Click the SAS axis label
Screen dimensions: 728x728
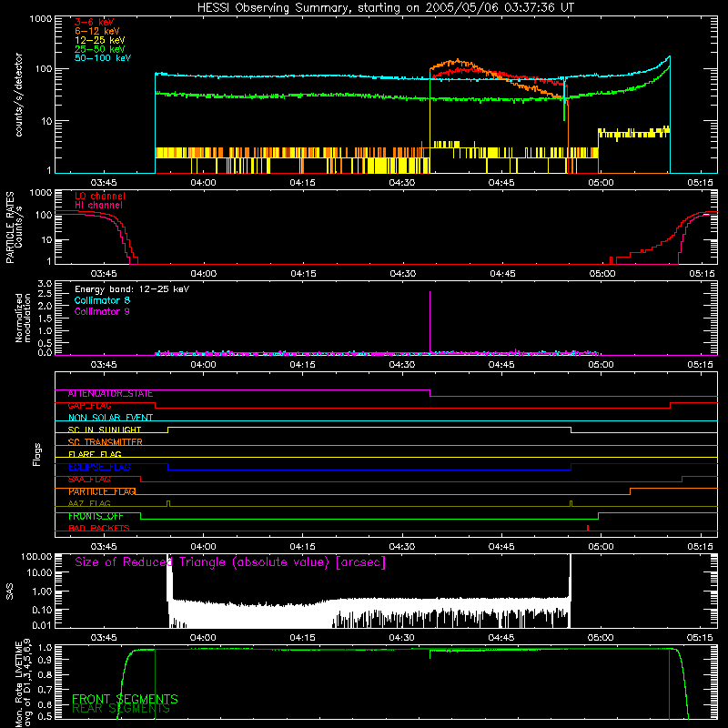tap(10, 591)
